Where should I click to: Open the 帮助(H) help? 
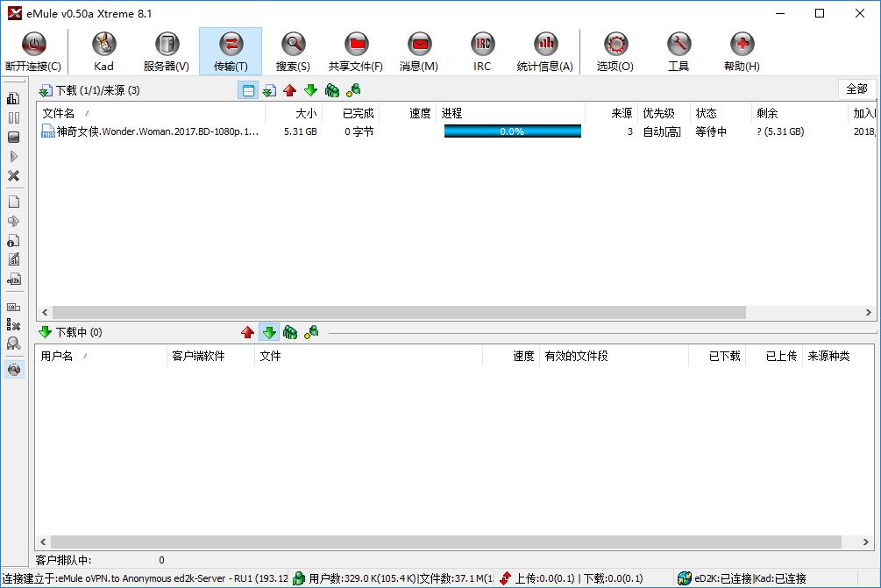coord(742,52)
